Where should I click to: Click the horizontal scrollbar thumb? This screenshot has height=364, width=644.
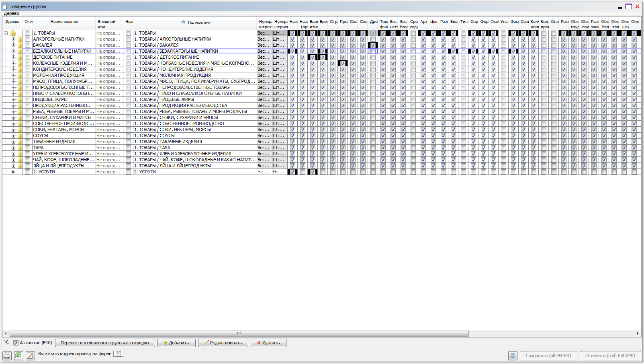[x=239, y=333]
